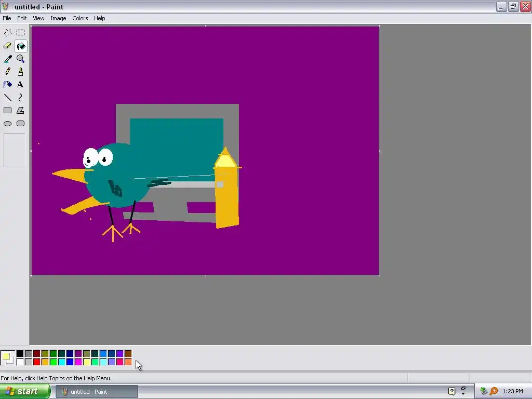Pick the hot pink swatch
The width and height of the screenshot is (532, 399).
[x=120, y=362]
